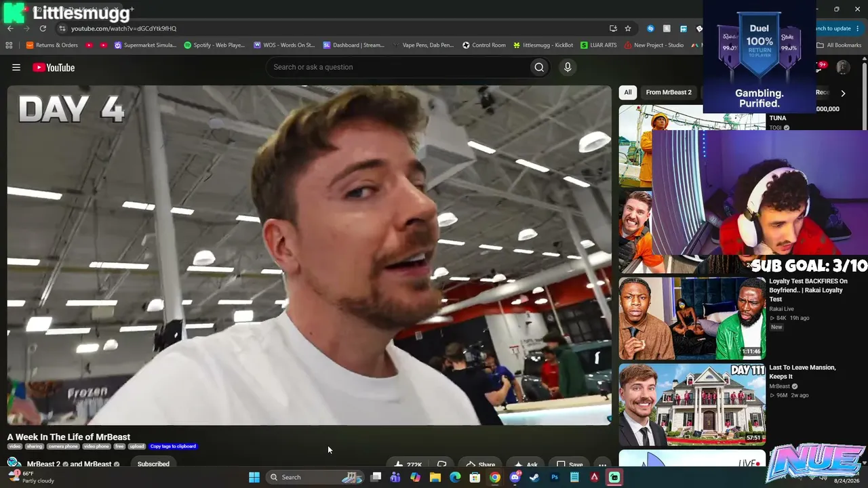The image size is (868, 488).
Task: Save the video with the Save button
Action: (570, 465)
